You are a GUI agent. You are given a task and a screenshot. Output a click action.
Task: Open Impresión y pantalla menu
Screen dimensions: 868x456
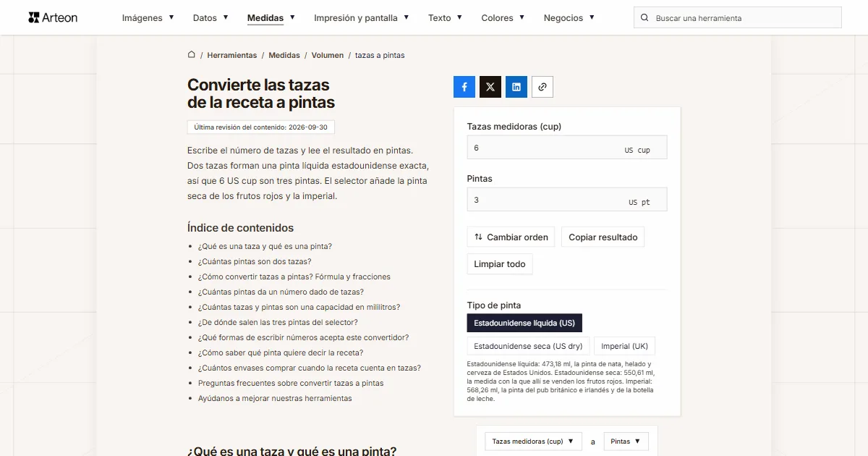point(362,18)
